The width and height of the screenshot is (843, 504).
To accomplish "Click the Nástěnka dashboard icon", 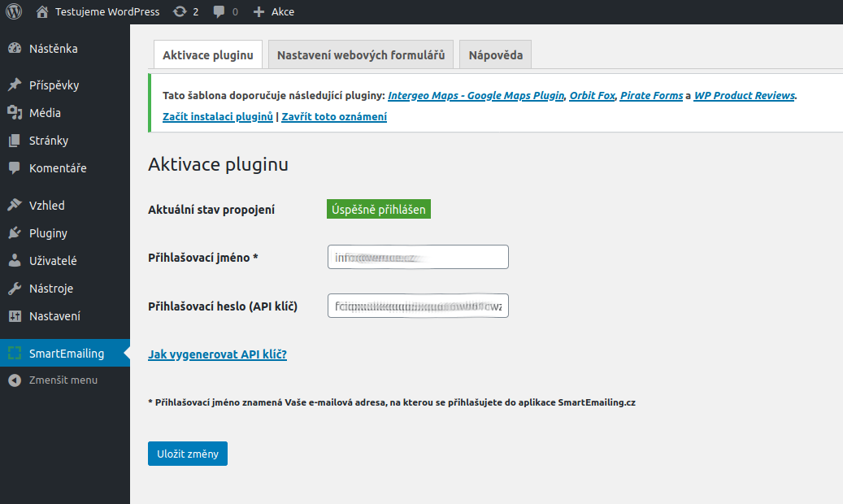I will (15, 49).
